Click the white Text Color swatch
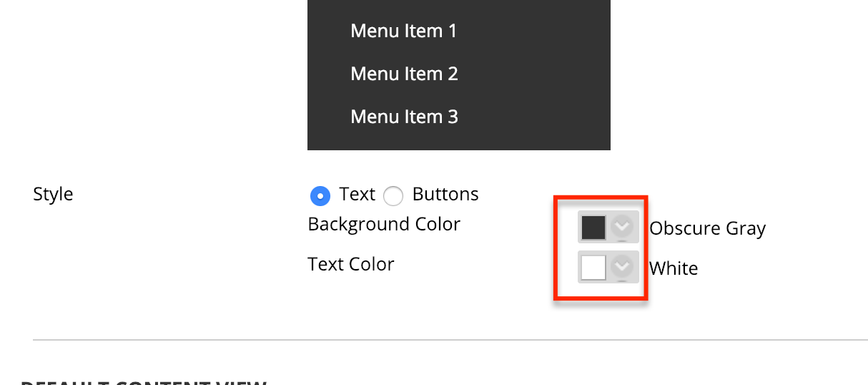The image size is (868, 385). [x=593, y=268]
